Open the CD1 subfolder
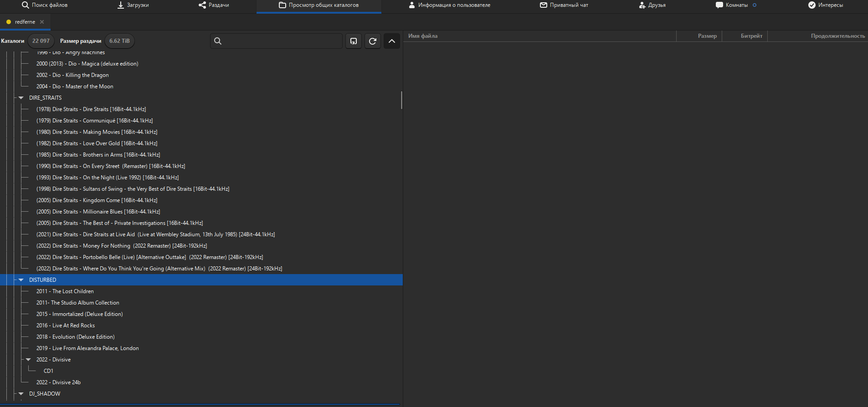868x407 pixels. (x=48, y=371)
